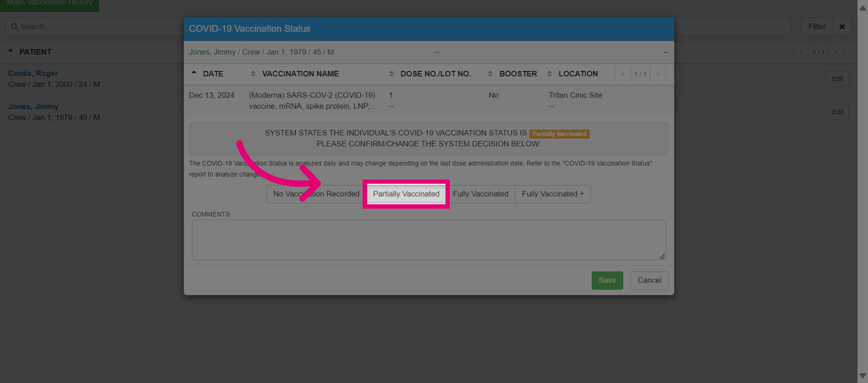Viewport: 868px width, 383px height.
Task: Go to next page in patient list
Action: tap(835, 52)
